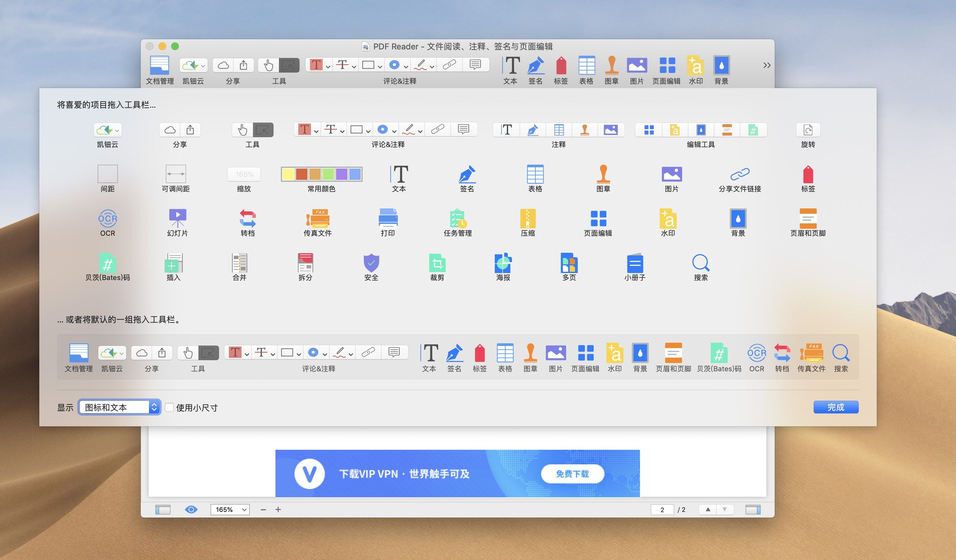
Task: Click the 搜索 magnifier icon in the palette grid
Action: coord(701,263)
